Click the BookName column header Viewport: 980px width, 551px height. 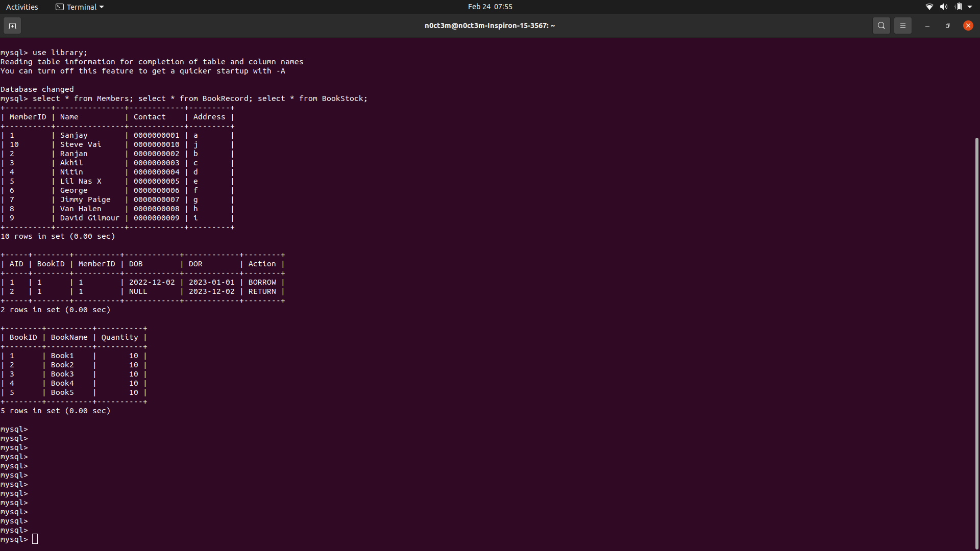[x=69, y=337]
